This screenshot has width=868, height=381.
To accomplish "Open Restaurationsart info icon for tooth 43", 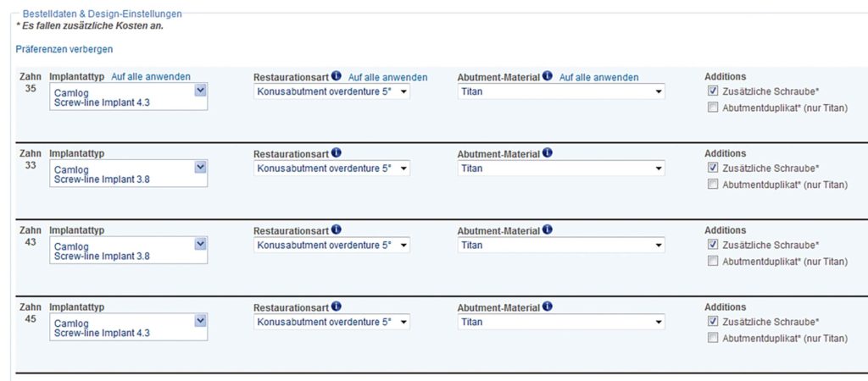I will pos(337,230).
